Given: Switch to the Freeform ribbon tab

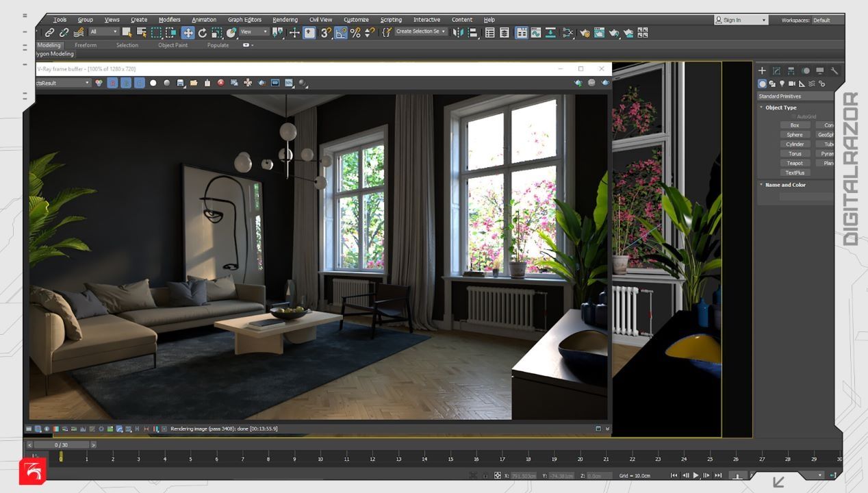Looking at the screenshot, I should pos(86,45).
